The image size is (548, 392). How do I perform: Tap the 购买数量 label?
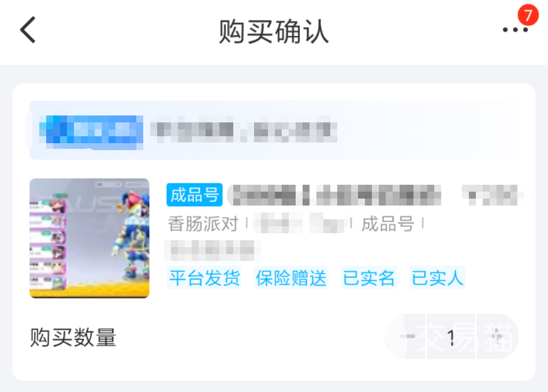pyautogui.click(x=73, y=337)
